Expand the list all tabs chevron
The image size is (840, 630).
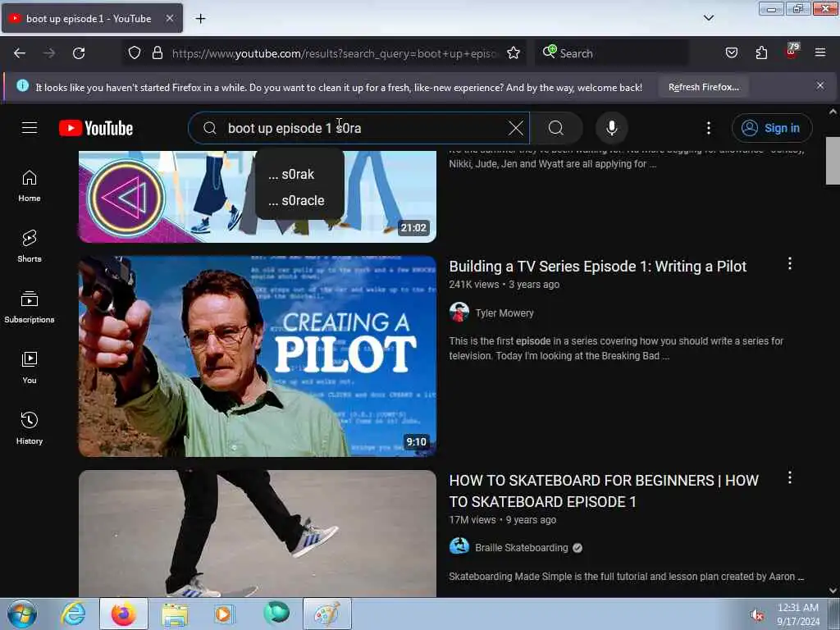pos(708,18)
